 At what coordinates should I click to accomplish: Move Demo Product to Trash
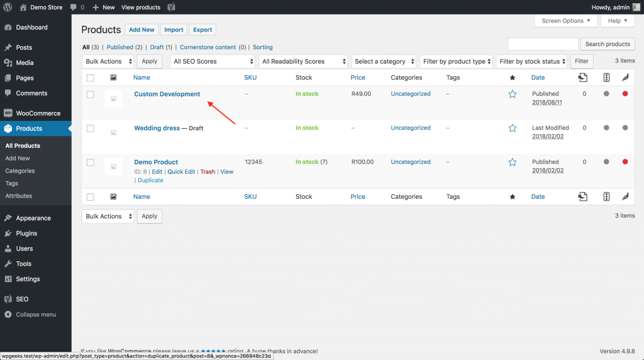click(208, 171)
